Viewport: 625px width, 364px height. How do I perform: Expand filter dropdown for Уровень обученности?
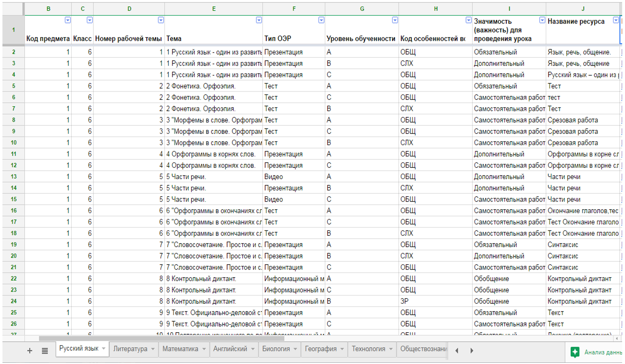pyautogui.click(x=395, y=20)
